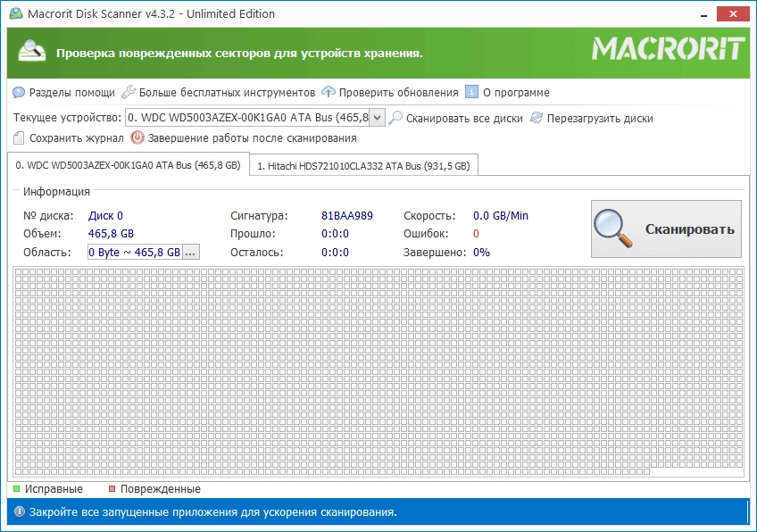Select Проверить обновления
The width and height of the screenshot is (757, 532).
(398, 92)
